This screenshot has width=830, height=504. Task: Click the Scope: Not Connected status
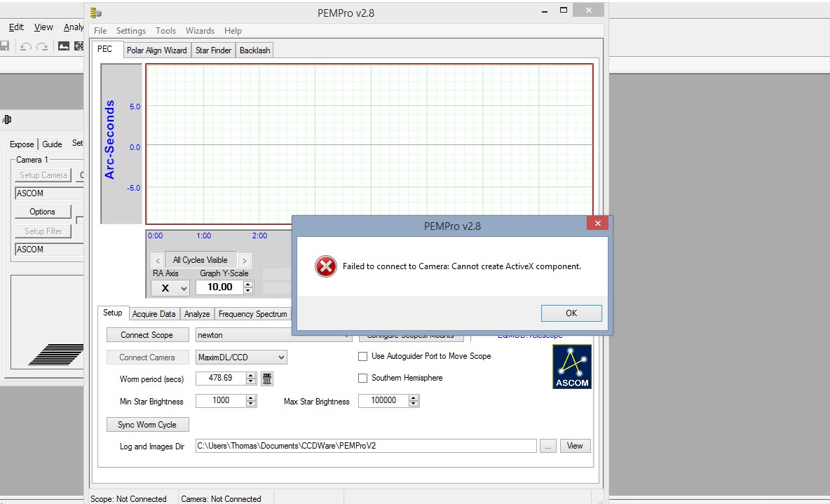pyautogui.click(x=128, y=498)
